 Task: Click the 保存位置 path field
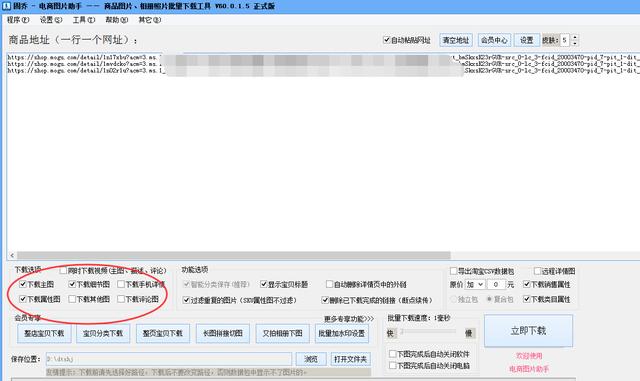click(x=169, y=359)
